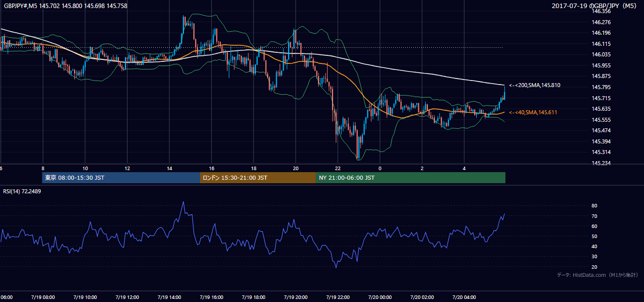
Task: Click the 145.234 price axis label
Action: (x=601, y=163)
